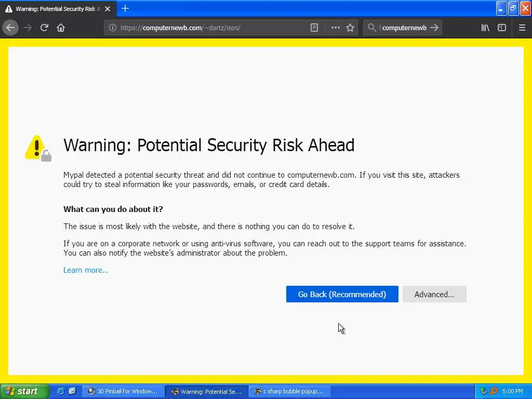This screenshot has height=399, width=532.
Task: Show sidebars icon in toolbar
Action: pos(502,28)
